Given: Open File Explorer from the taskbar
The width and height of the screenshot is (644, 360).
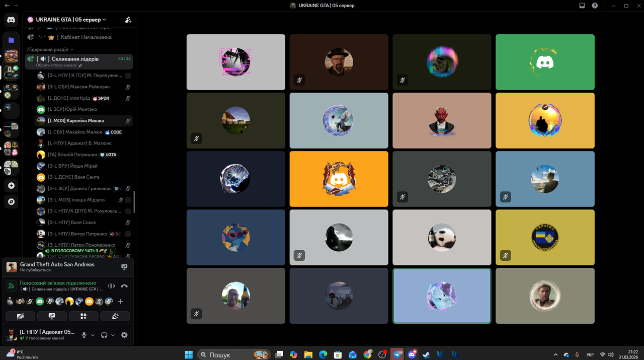Looking at the screenshot, I should click(308, 354).
